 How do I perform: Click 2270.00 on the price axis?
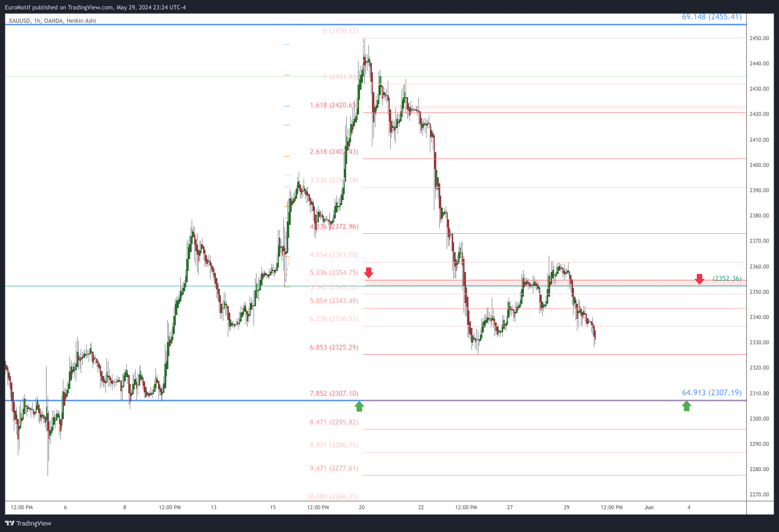759,494
